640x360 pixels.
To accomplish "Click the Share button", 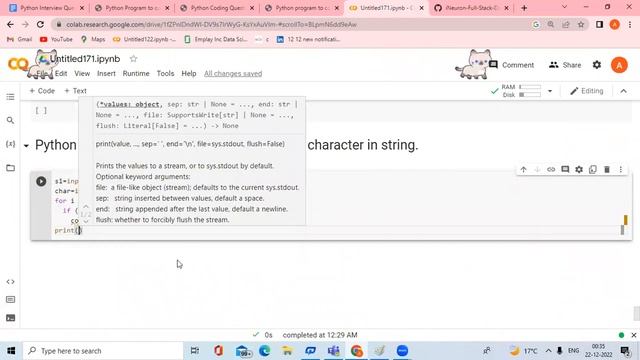I will [565, 65].
